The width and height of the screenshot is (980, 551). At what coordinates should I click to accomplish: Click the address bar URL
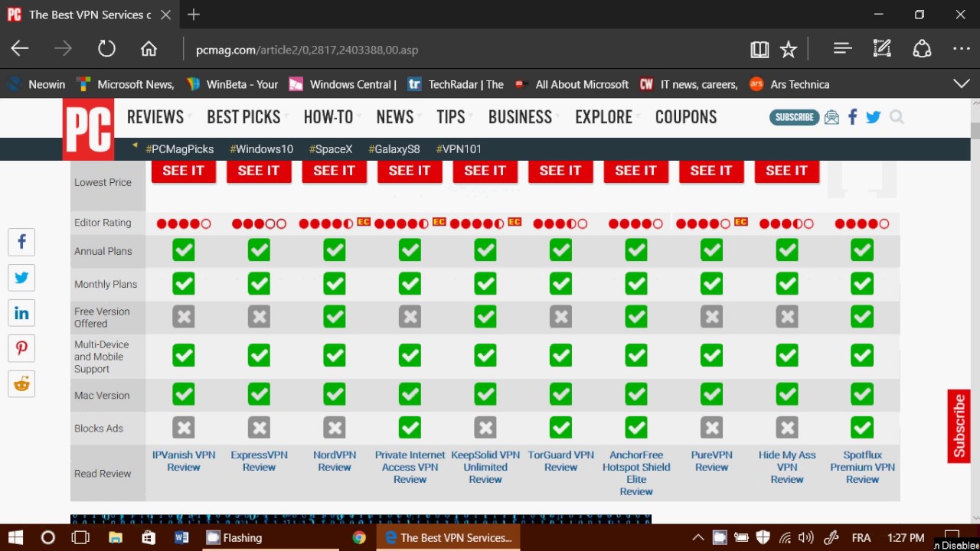[307, 50]
